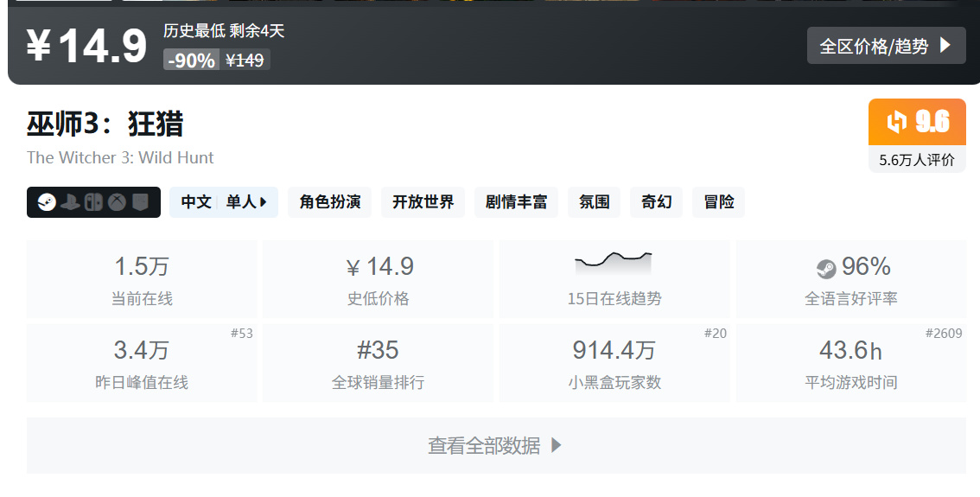Screen dimensions: 980x497
Task: Click the crossed-out ¥149 original price
Action: click(x=245, y=60)
